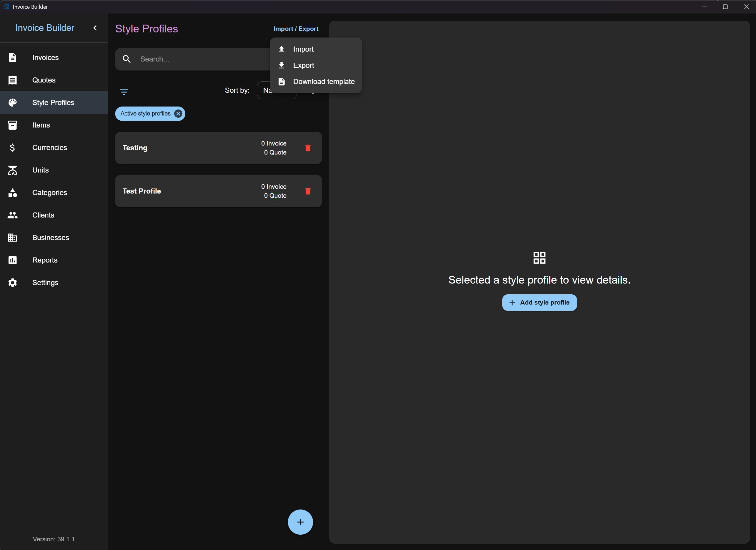Open Currencies dollar icon in sidebar
This screenshot has height=550, width=756.
point(13,147)
